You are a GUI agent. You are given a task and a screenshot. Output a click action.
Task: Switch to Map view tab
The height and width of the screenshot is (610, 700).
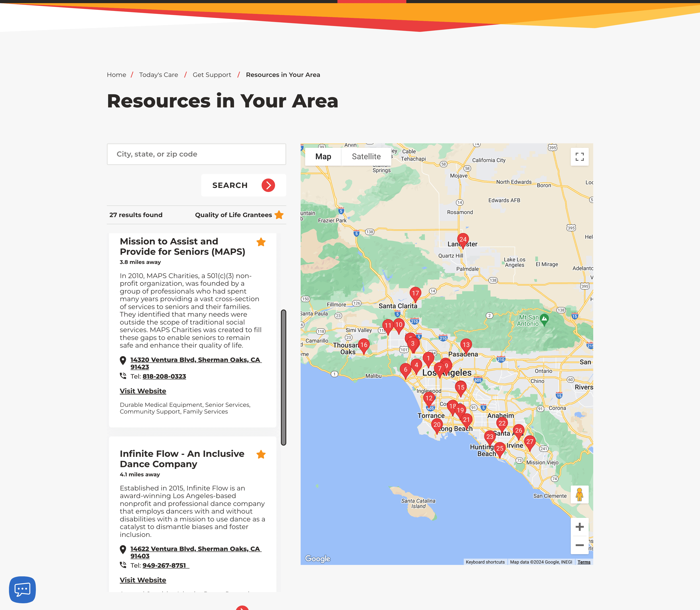[323, 157]
